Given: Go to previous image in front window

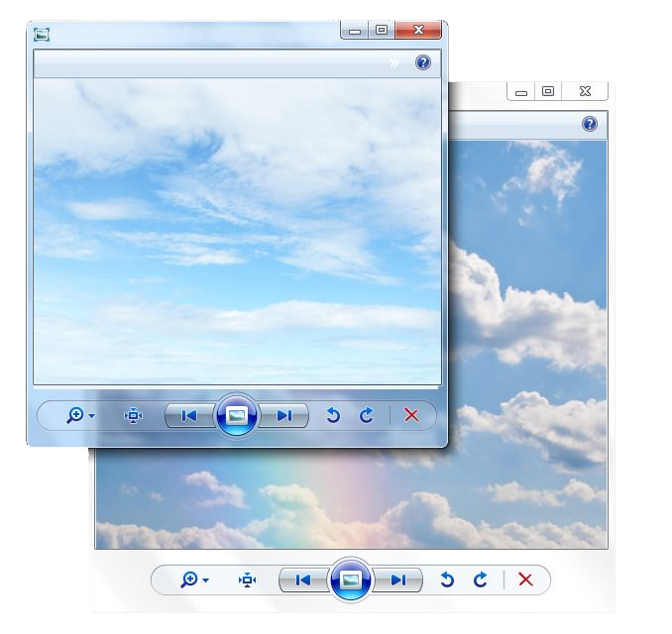Looking at the screenshot, I should tap(189, 415).
